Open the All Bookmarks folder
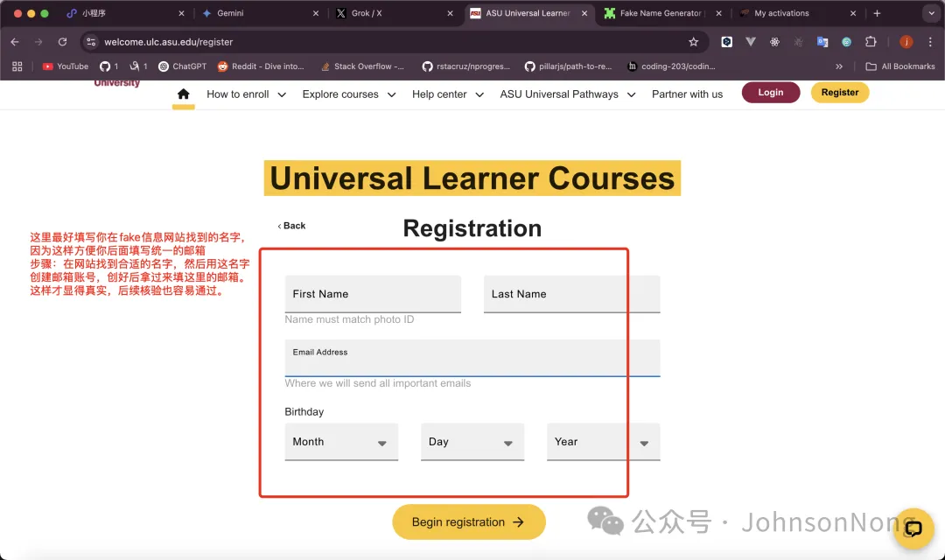The width and height of the screenshot is (945, 560). point(900,66)
